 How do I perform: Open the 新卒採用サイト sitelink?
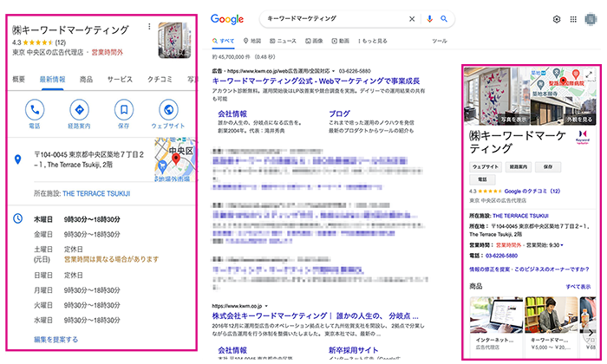(x=354, y=350)
